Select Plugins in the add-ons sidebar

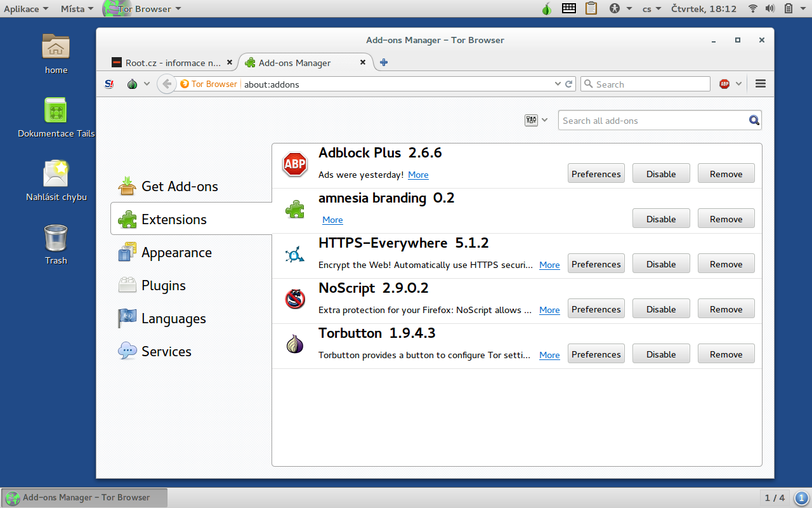(163, 286)
